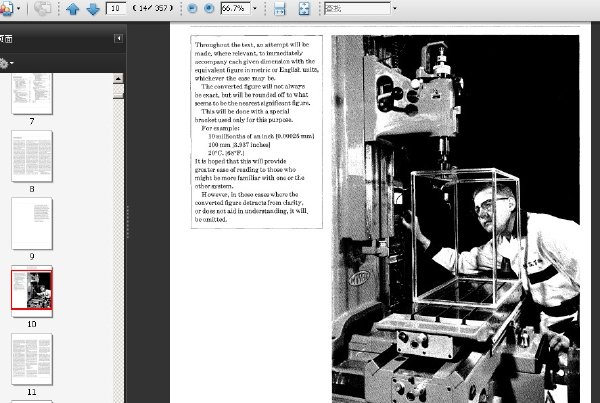600x403 pixels.
Task: Select page 8 thumbnail
Action: tap(32, 156)
